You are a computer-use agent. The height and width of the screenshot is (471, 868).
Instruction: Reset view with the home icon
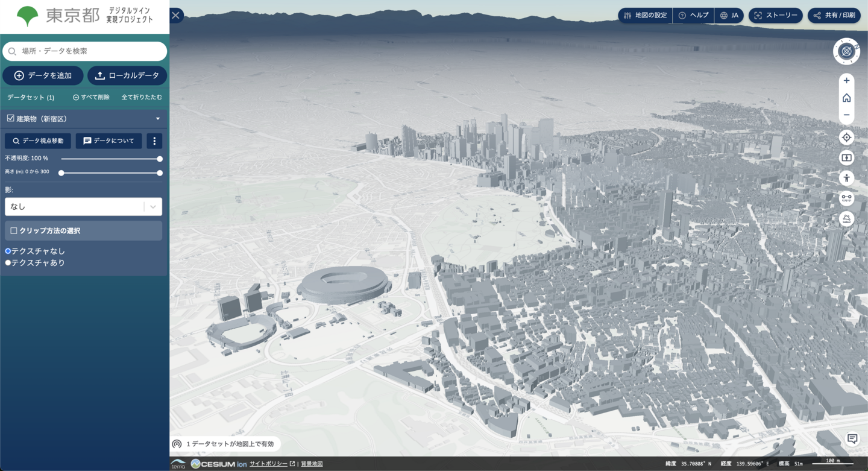click(846, 98)
